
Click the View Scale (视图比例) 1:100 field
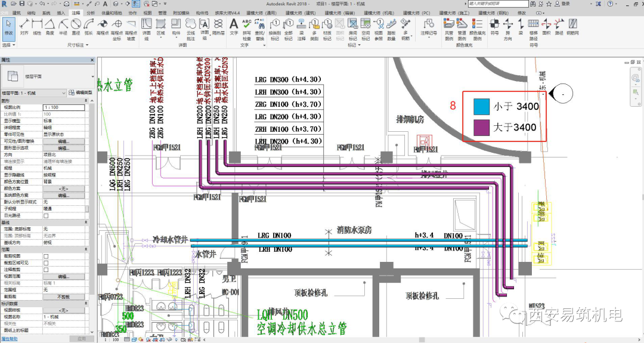(64, 107)
